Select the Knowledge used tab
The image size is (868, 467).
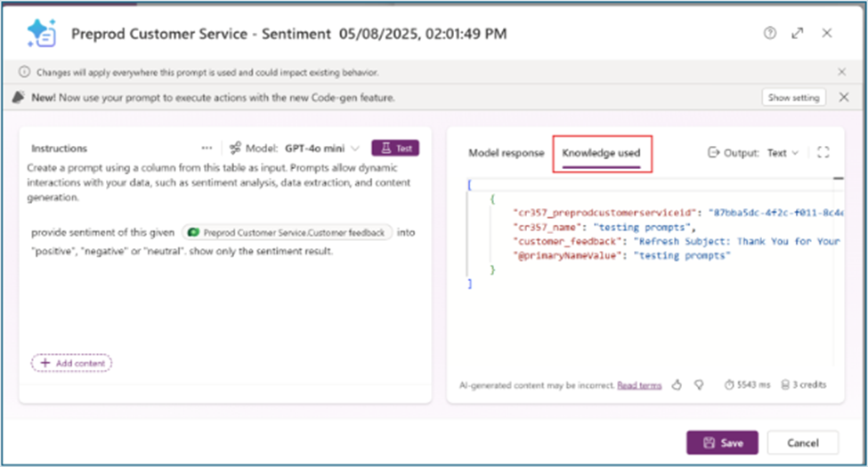point(601,153)
